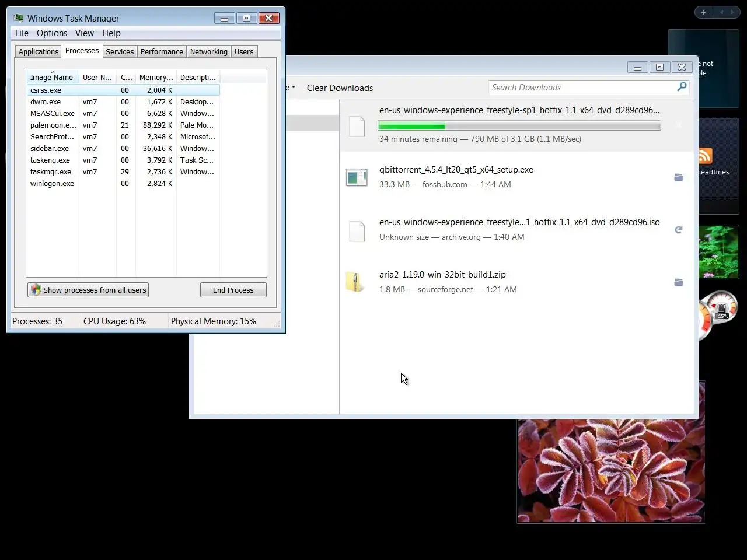
Task: Retry the archive.org ISO download
Action: pyautogui.click(x=678, y=230)
